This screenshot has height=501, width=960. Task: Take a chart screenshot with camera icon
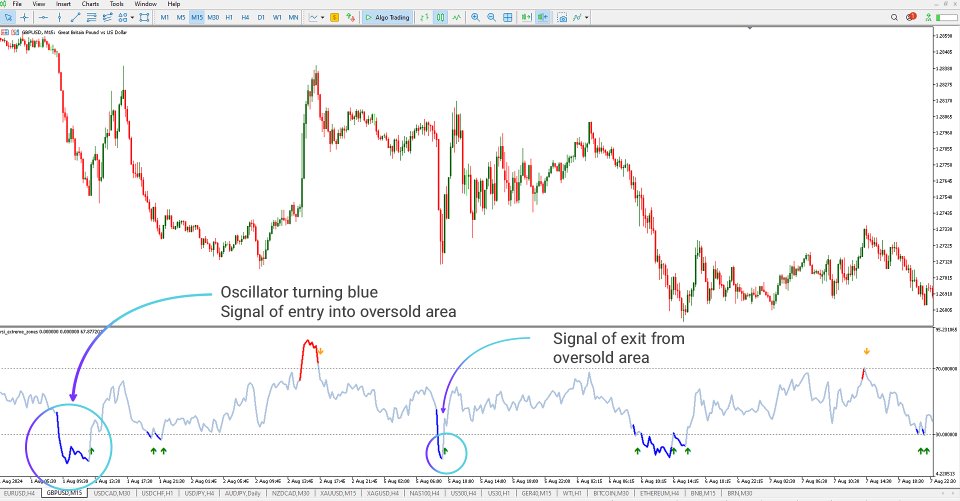click(x=562, y=18)
